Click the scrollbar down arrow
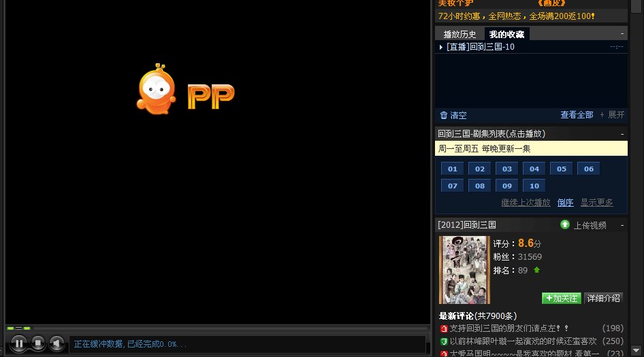Viewport: 644px width, 357px height. [637, 351]
